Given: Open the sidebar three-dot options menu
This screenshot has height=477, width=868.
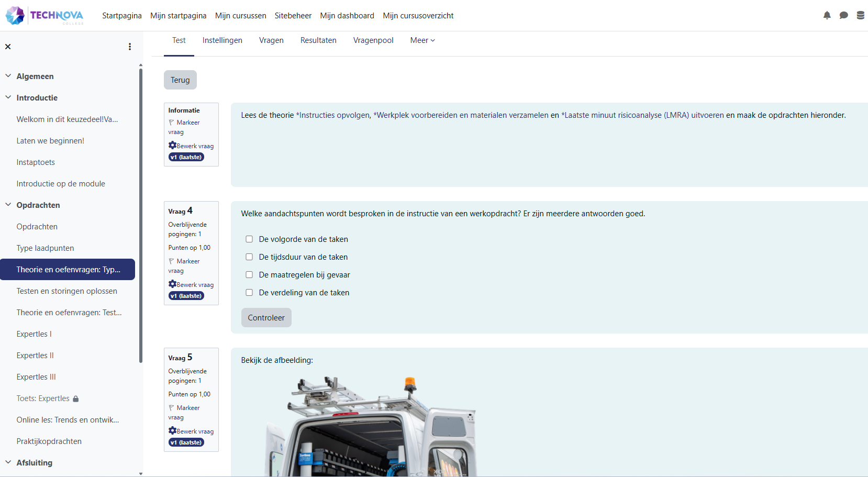Looking at the screenshot, I should tap(130, 47).
